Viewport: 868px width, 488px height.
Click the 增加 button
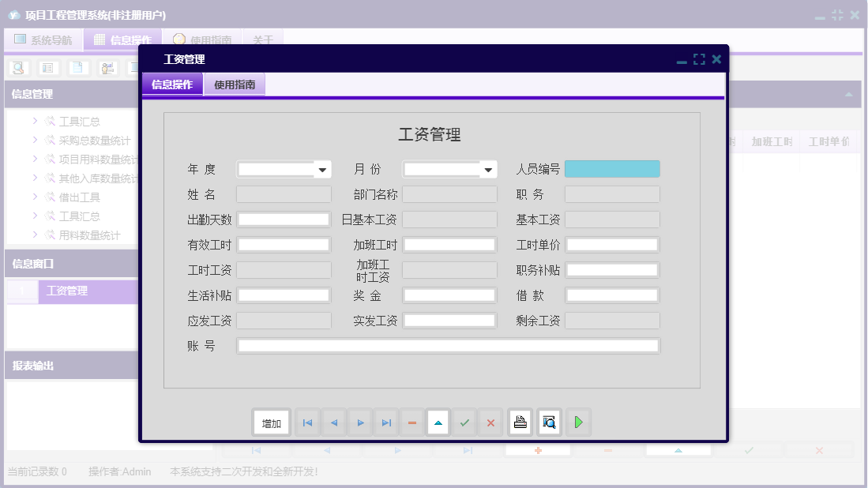[x=271, y=422]
